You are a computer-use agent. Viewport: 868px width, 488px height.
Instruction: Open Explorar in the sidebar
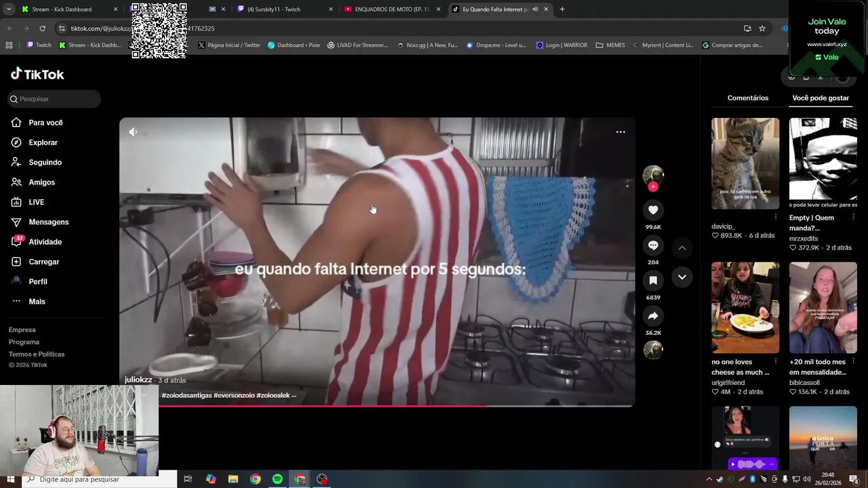(43, 142)
